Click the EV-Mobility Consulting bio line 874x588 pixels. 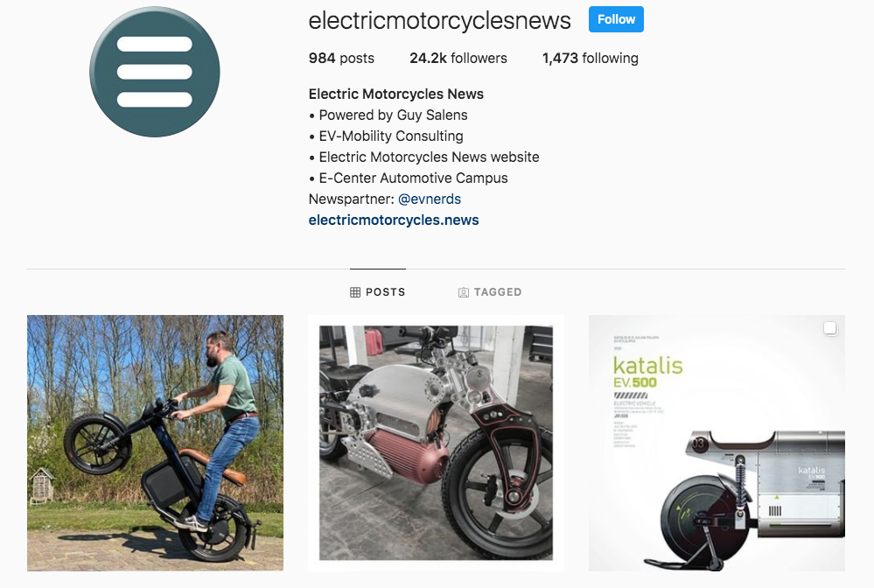386,136
